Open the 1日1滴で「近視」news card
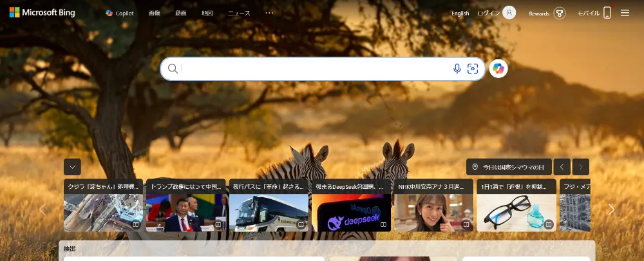Screen dimensions: 644x261 coord(516,205)
